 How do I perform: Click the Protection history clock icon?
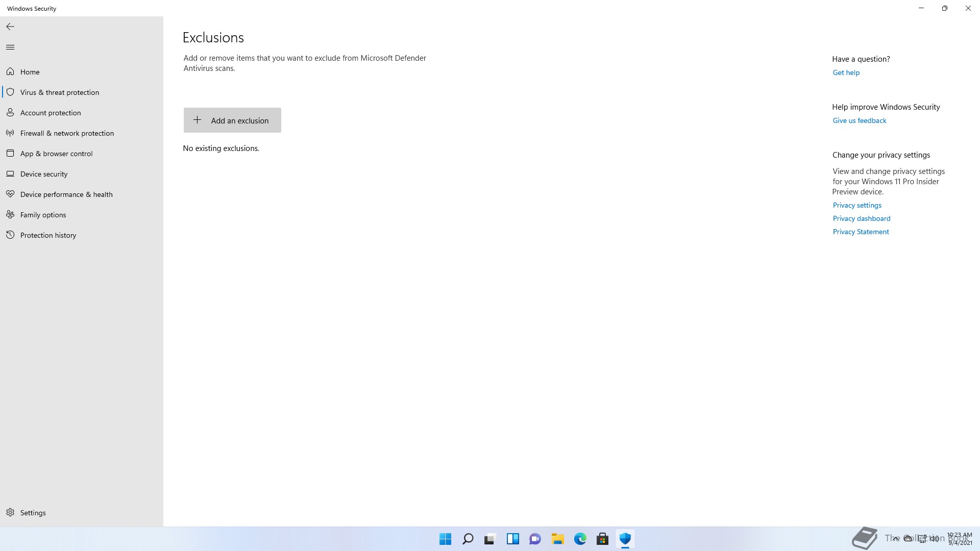(x=10, y=235)
